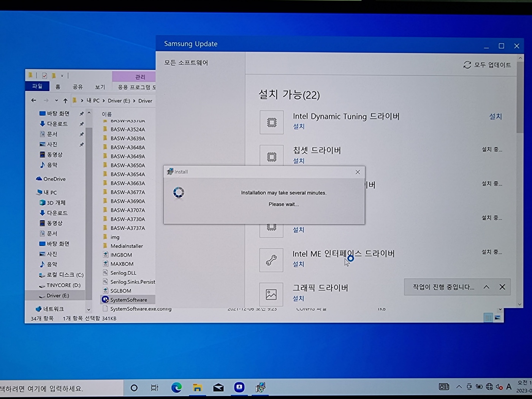Click the Cortana circle icon on taskbar
The image size is (532, 399).
pos(134,388)
